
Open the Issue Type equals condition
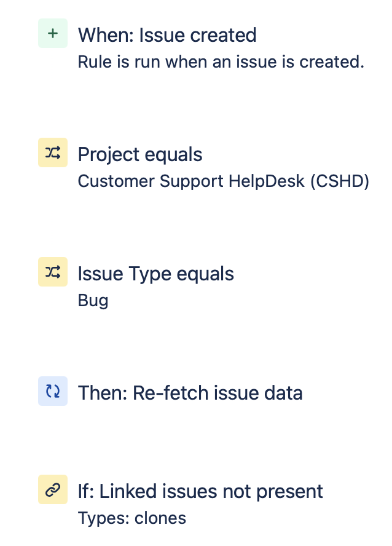point(155,274)
